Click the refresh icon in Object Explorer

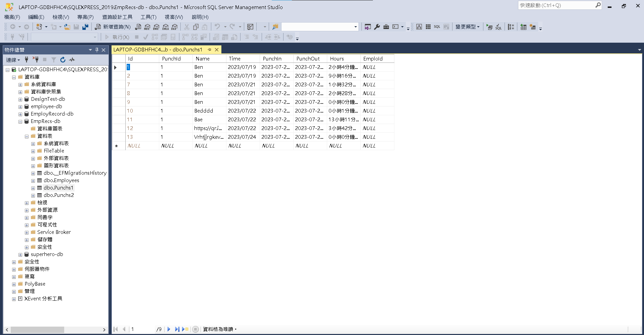(63, 59)
